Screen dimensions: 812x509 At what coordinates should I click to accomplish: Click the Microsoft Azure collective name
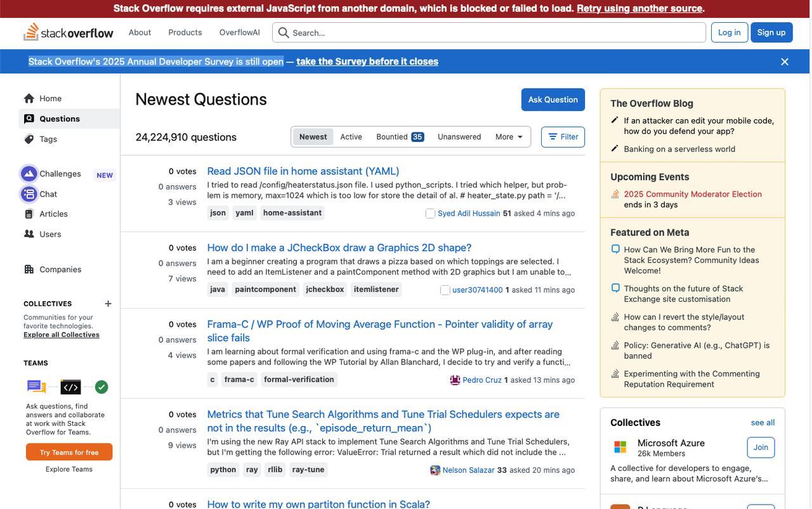tap(671, 443)
